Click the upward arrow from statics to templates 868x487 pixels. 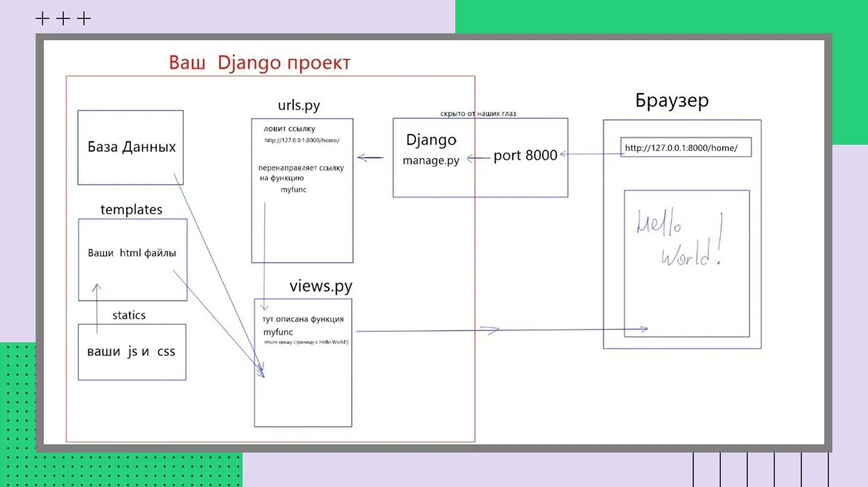97,308
